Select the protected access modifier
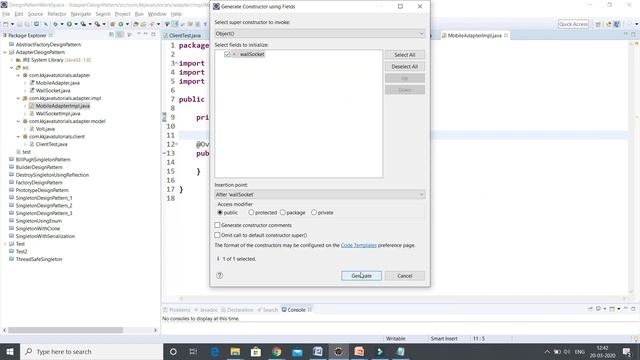 coord(251,212)
